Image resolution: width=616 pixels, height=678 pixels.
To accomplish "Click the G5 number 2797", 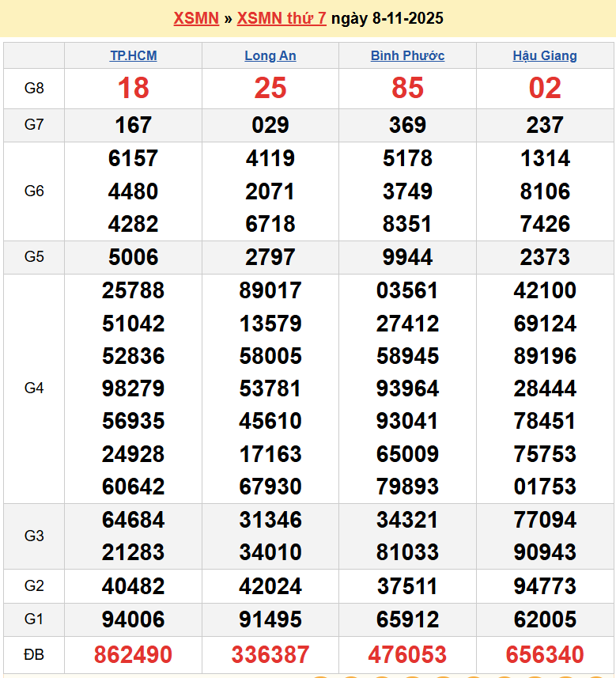I will tap(270, 257).
